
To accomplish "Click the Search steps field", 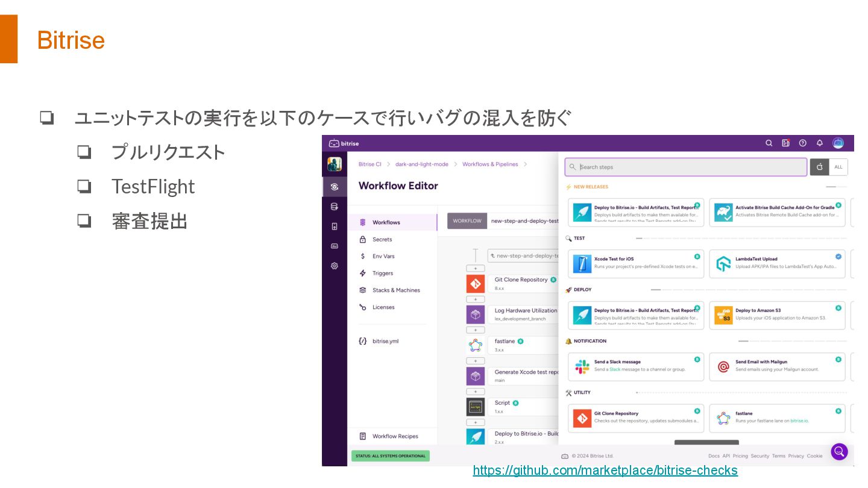I will (686, 167).
